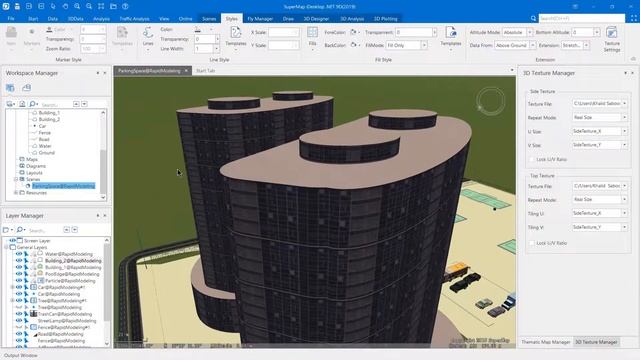The height and width of the screenshot is (360, 640).
Task: Select the pan hand tool in the quick toolbar
Action: (65, 7)
